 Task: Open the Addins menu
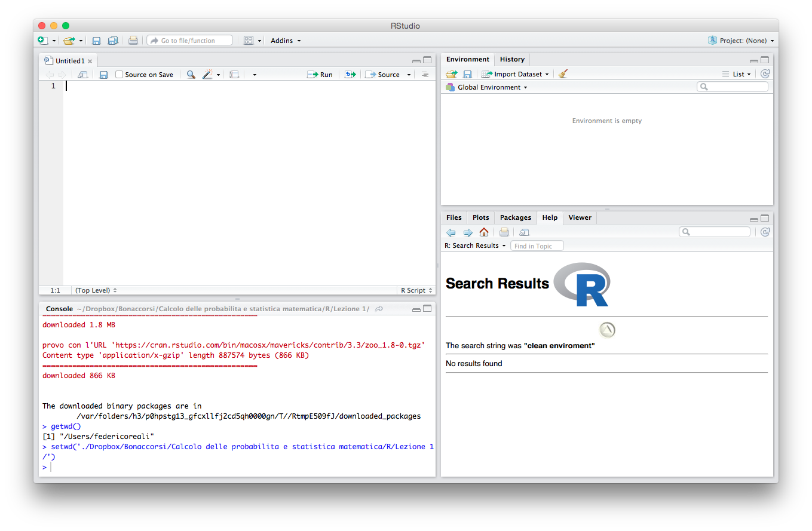point(286,41)
